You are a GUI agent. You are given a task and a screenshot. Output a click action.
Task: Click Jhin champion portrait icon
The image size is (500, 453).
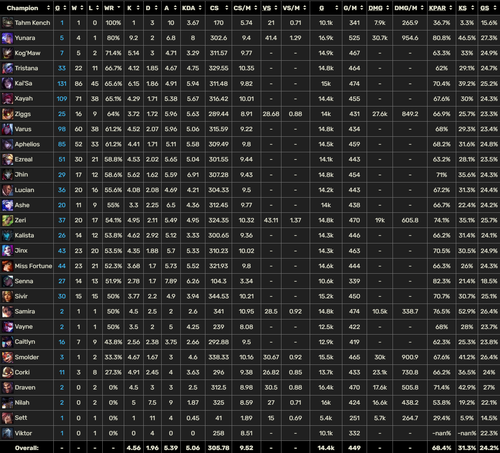(7, 175)
